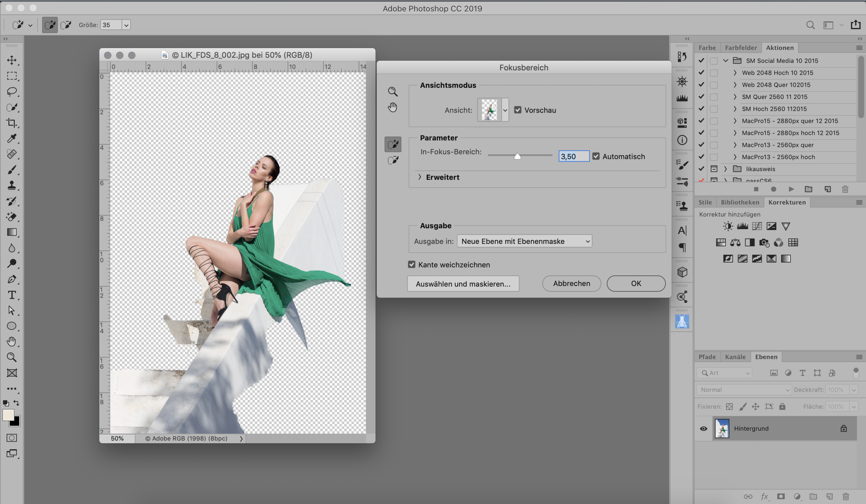Click the In-Fokus-Bereich slider handle
Screen dimensions: 866x504
pos(517,156)
